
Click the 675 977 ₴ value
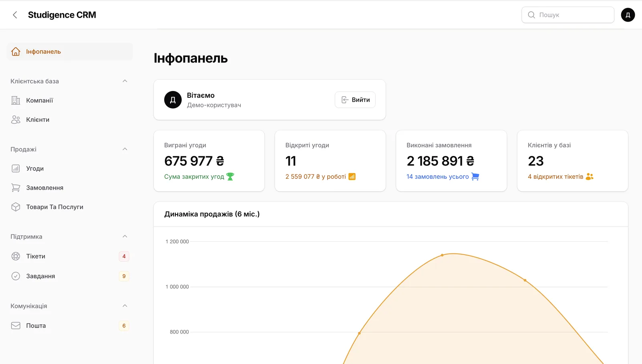(x=194, y=161)
